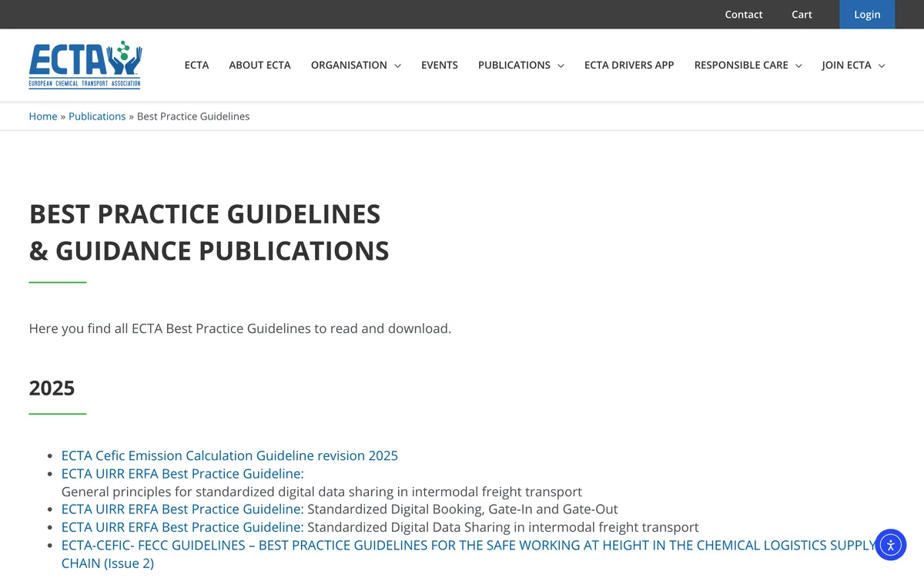The width and height of the screenshot is (924, 578).
Task: Click the 'Here you find all ECTA' sentence
Action: (x=239, y=328)
